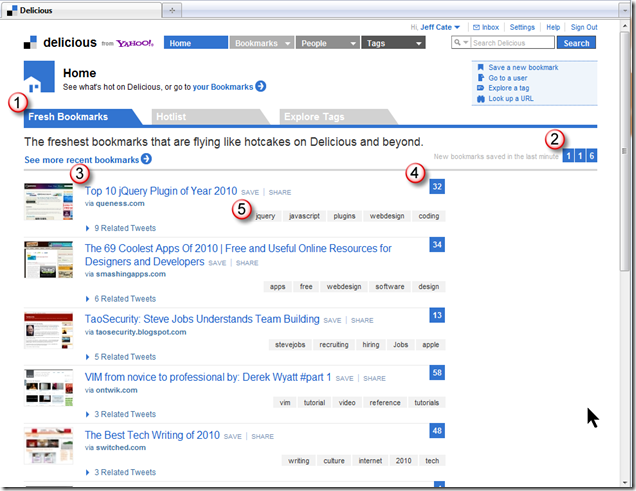This screenshot has width=636, height=491.
Task: Click the Search button
Action: pos(576,43)
